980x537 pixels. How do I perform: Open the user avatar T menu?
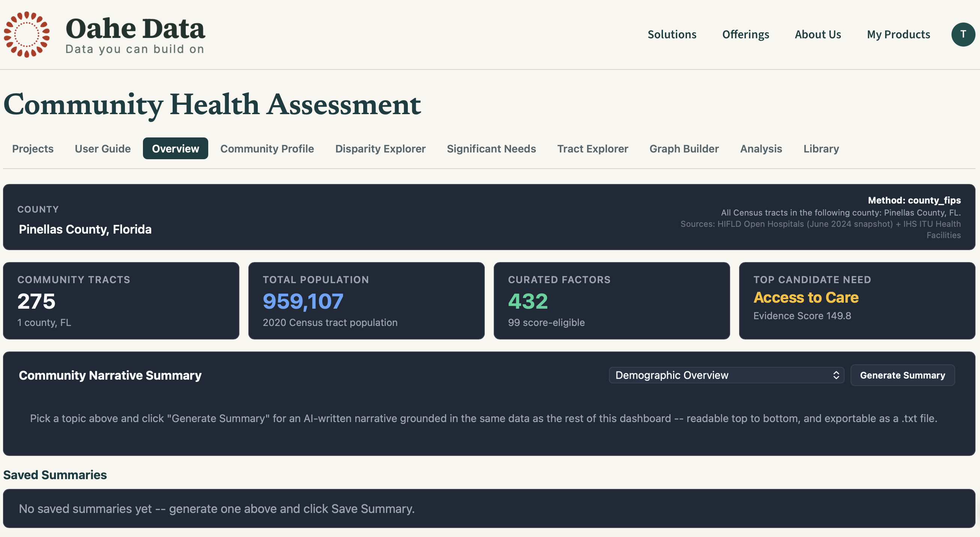point(963,34)
